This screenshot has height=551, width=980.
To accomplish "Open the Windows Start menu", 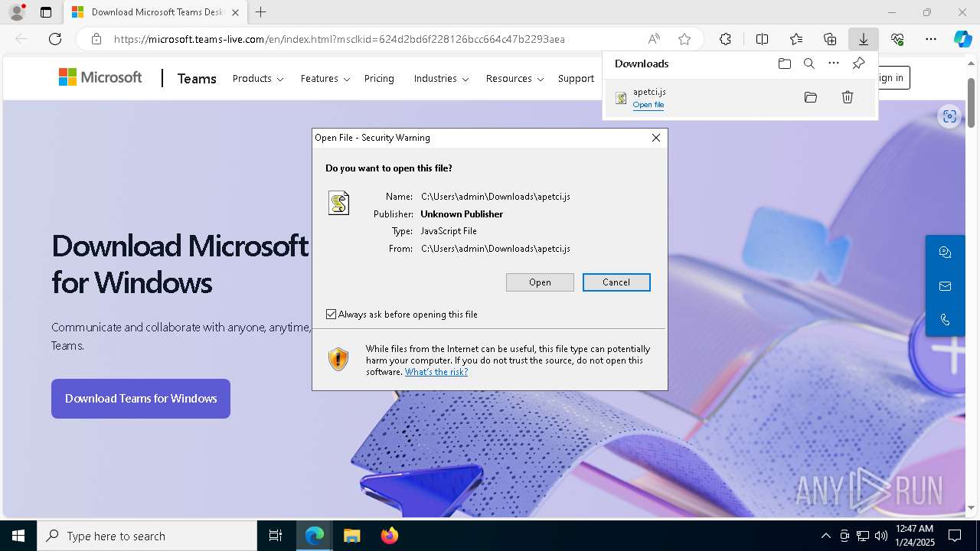I will click(x=18, y=536).
